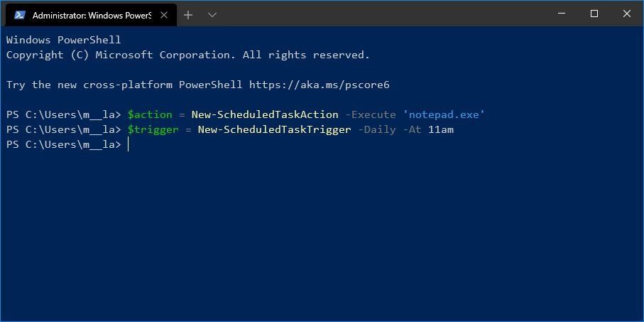Click the New-ScheduledTaskTrigger cmdlet text
This screenshot has height=322, width=644.
click(274, 129)
